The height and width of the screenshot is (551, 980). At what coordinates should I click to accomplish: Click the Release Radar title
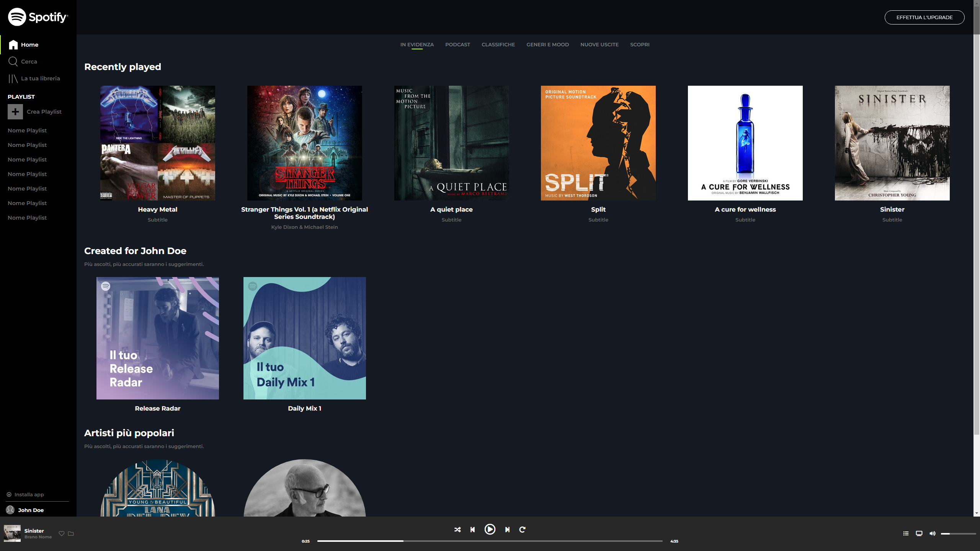(x=158, y=408)
